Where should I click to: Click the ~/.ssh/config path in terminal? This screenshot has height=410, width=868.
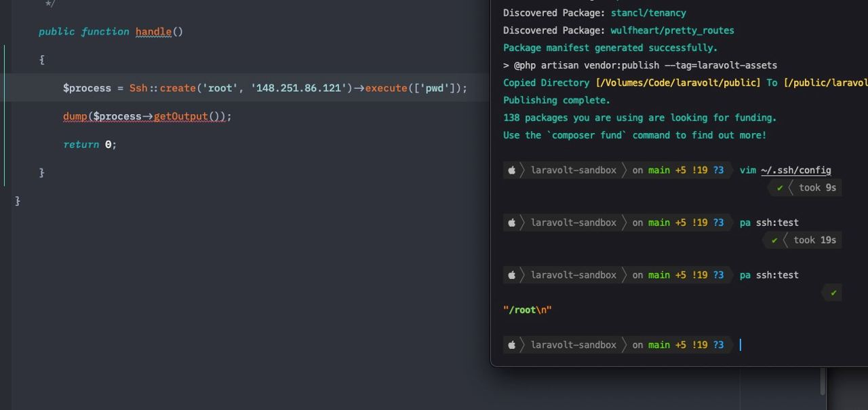795,170
